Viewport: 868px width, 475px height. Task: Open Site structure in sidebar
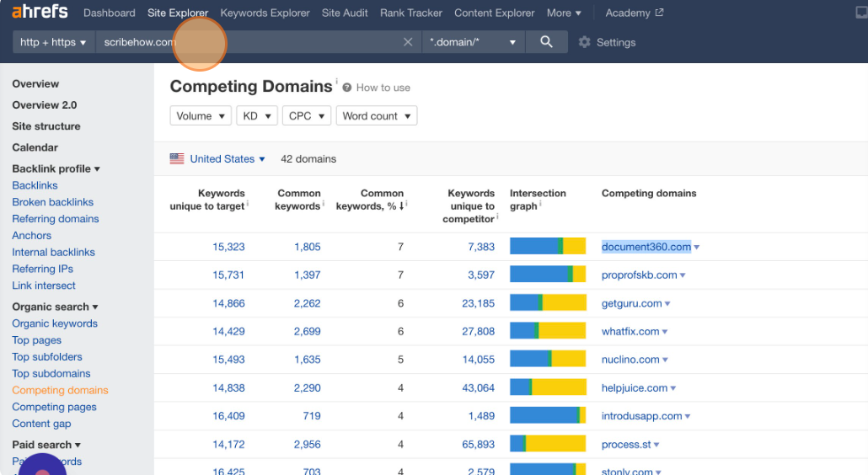[x=46, y=126]
